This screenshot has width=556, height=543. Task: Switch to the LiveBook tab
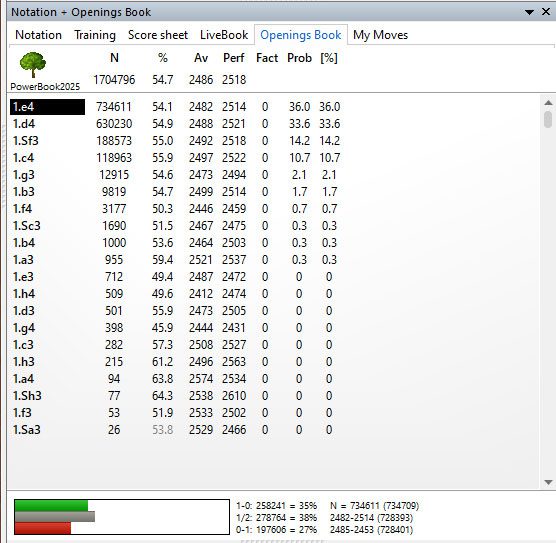[224, 35]
